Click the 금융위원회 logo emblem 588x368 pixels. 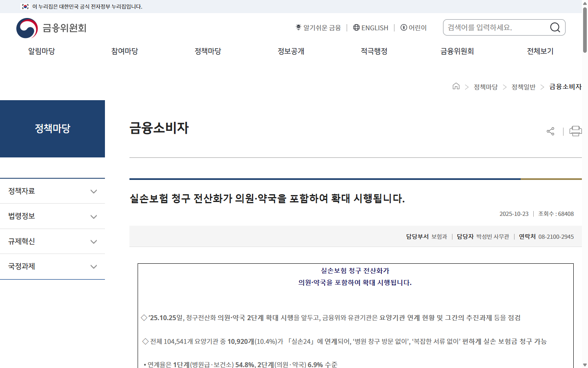pos(27,28)
